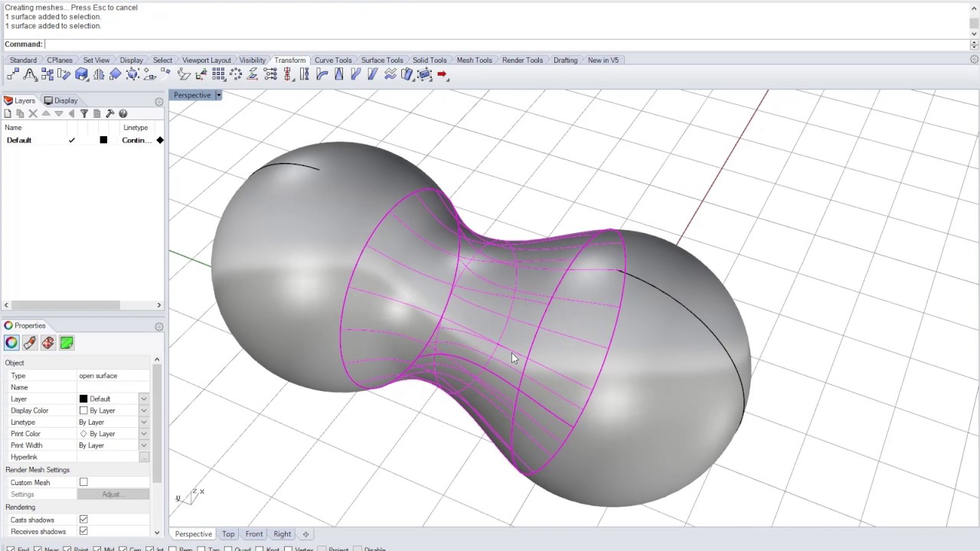The height and width of the screenshot is (551, 980).
Task: Select the Copy tool with stacked boxes
Action: [47, 74]
